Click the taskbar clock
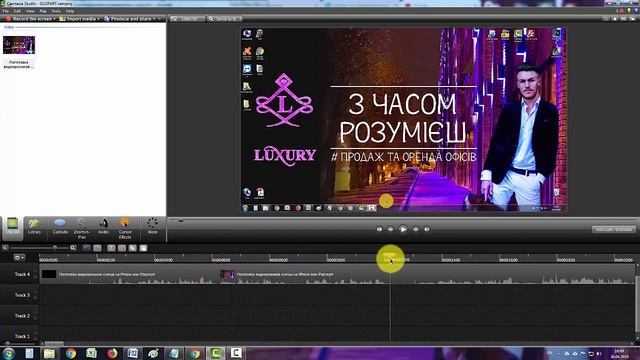The height and width of the screenshot is (360, 640). click(619, 353)
